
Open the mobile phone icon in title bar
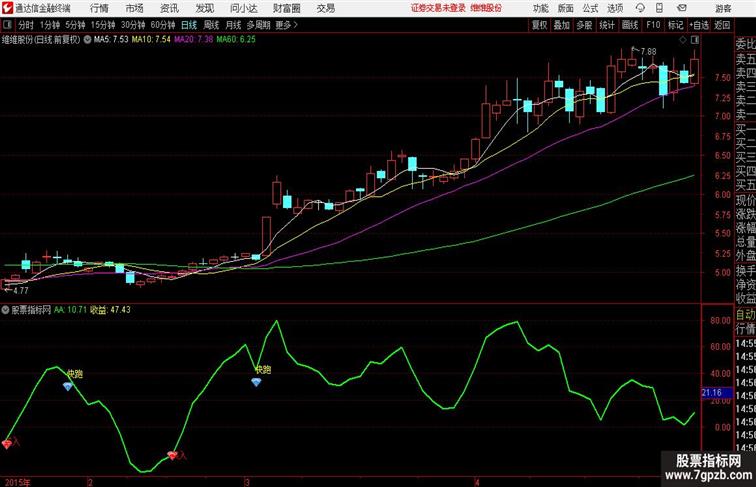point(659,8)
